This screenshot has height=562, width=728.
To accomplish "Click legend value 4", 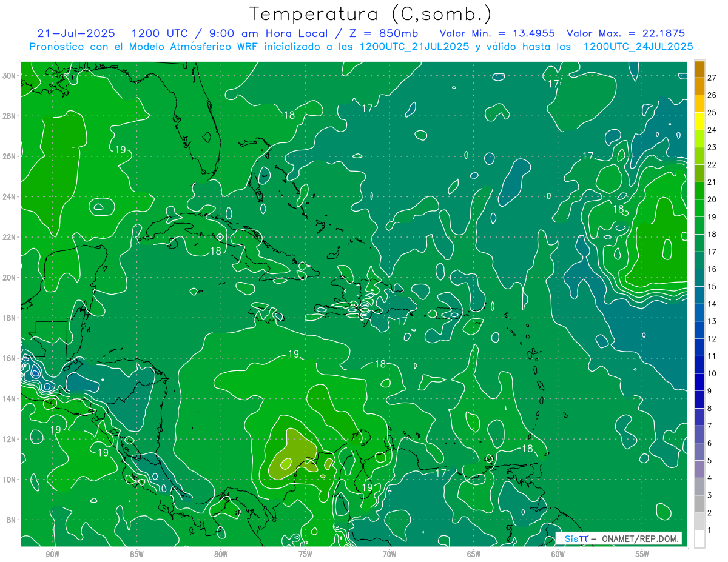I will coord(710,478).
